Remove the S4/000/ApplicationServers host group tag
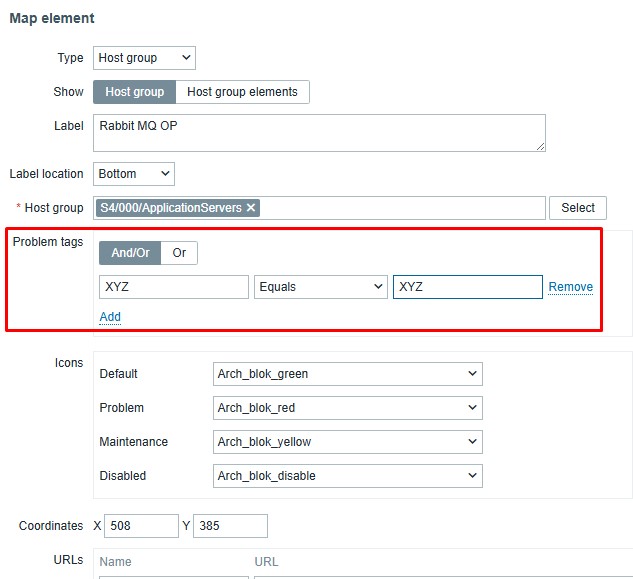Image resolution: width=633 pixels, height=579 pixels. (251, 208)
